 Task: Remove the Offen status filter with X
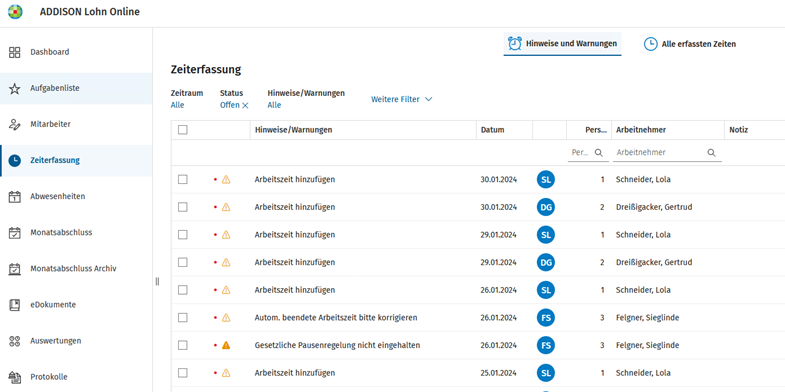245,105
